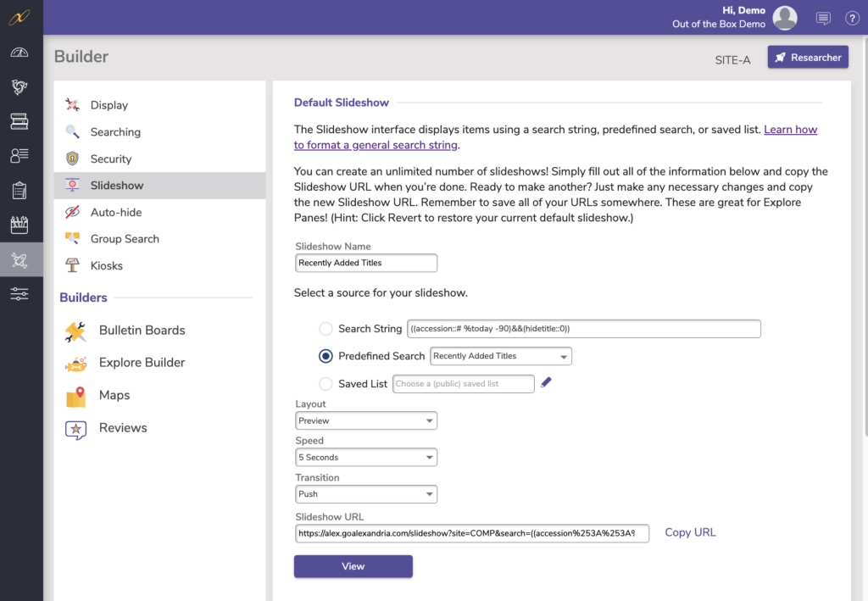This screenshot has height=601, width=868.
Task: Open the Speed dropdown set to 5 Seconds
Action: 366,458
